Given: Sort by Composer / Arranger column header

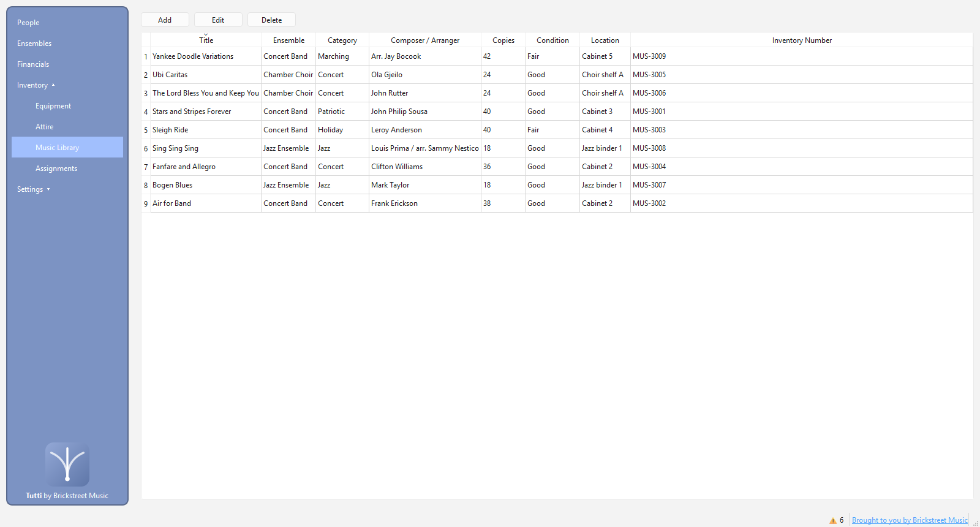Looking at the screenshot, I should [x=425, y=40].
